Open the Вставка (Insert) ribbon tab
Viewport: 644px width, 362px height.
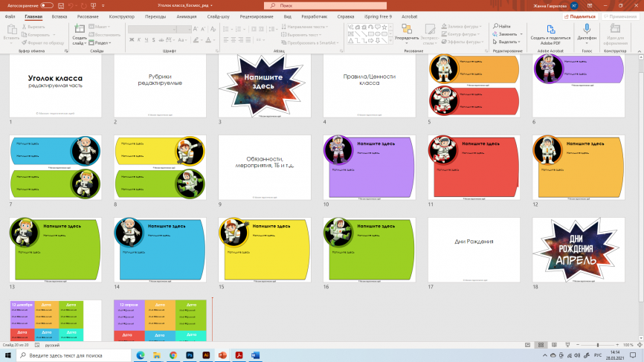59,16
